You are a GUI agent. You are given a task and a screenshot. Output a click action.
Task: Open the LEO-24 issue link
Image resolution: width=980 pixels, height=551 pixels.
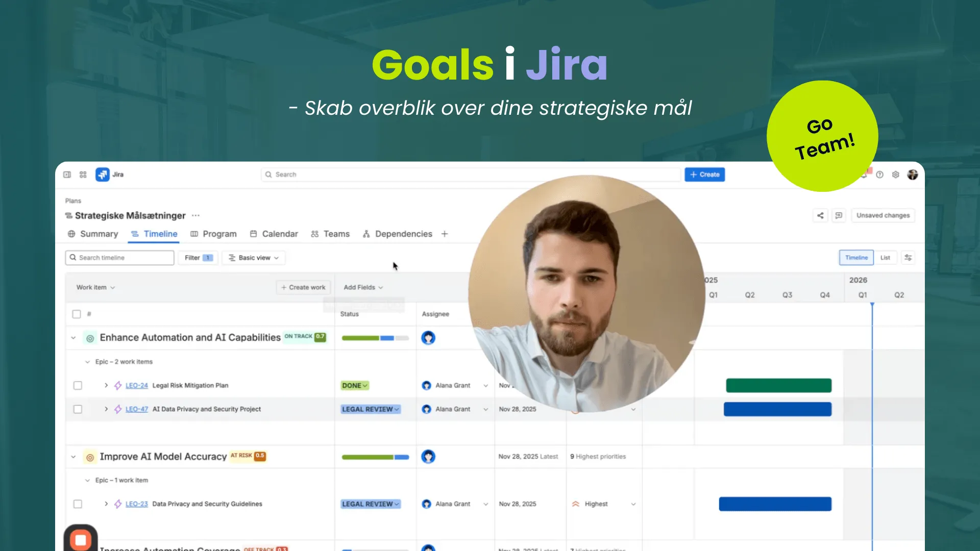click(137, 385)
